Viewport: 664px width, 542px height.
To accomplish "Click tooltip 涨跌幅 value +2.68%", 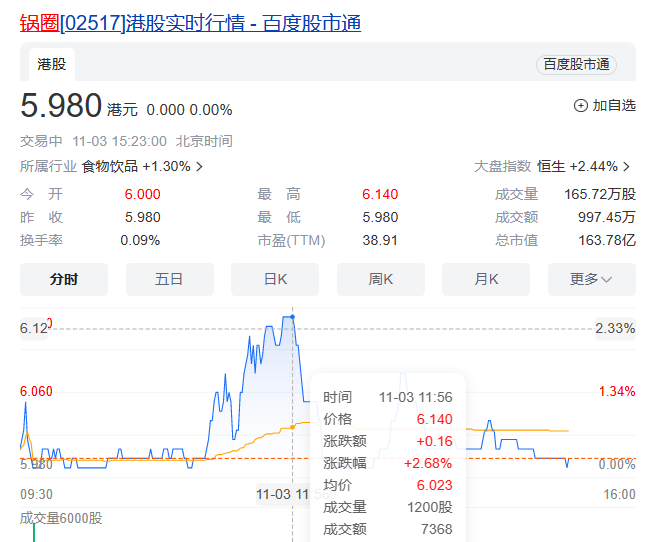I will tap(428, 463).
